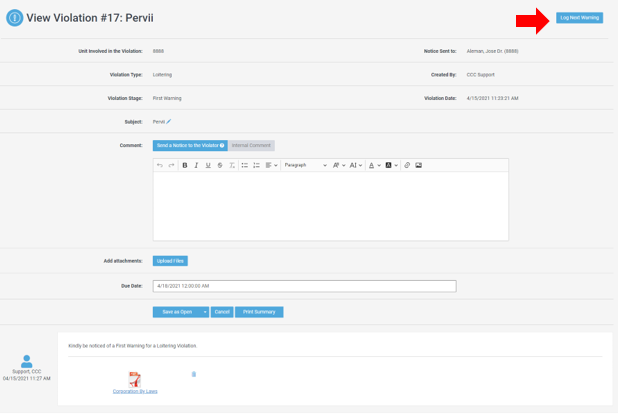Viewport: 621px width, 420px height.
Task: Click the 'Aleman, Jose Dr. (8888)' text
Action: 493,52
